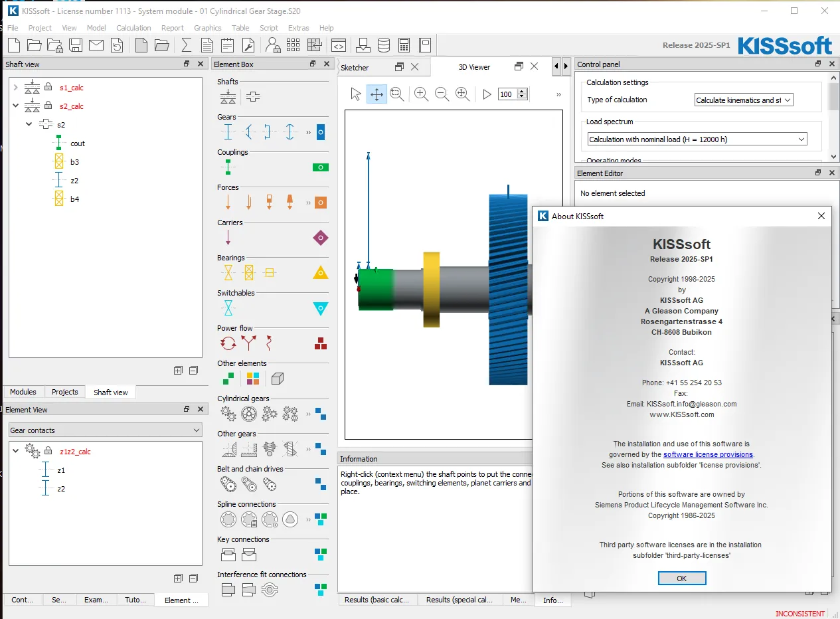Image resolution: width=840 pixels, height=619 pixels.
Task: Click the envelope mail toolbar icon
Action: pos(96,45)
